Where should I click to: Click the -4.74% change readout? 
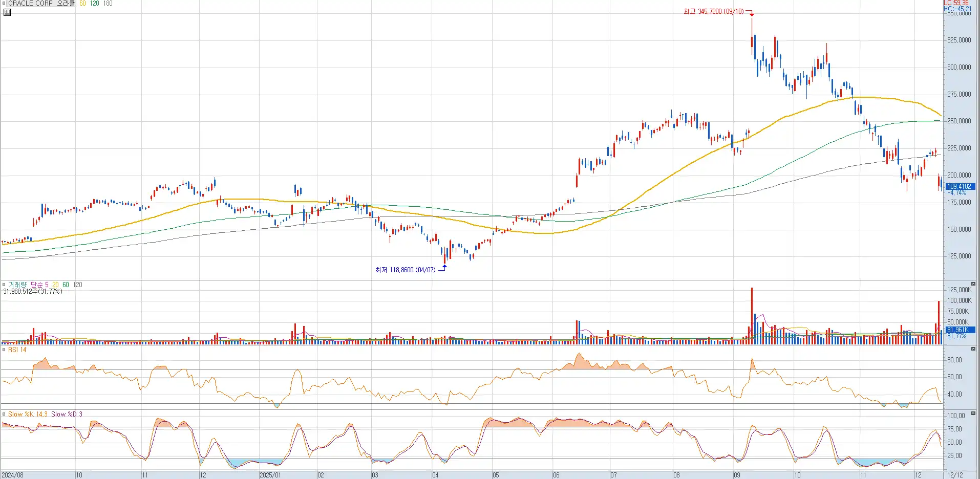956,193
